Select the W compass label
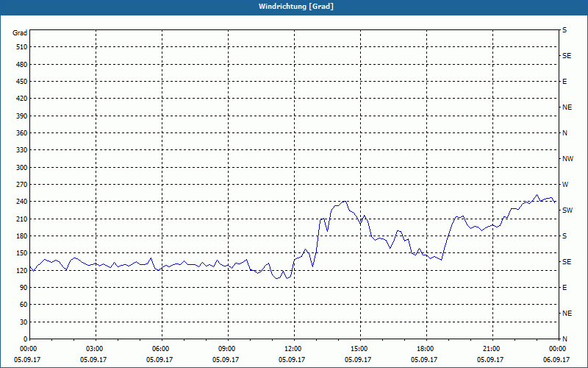The width and height of the screenshot is (588, 368). [x=565, y=185]
